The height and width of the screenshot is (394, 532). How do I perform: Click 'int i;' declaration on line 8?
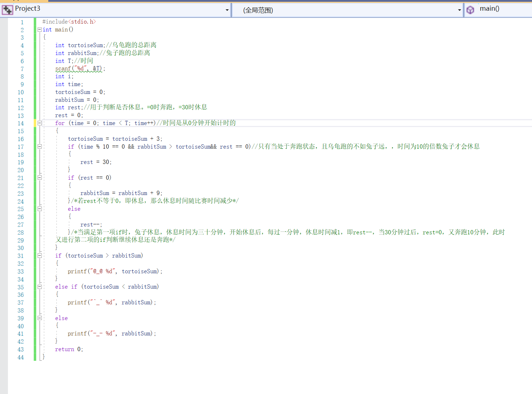64,76
